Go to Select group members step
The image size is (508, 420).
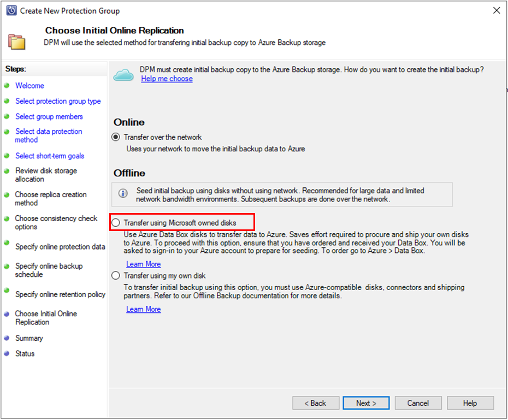click(x=49, y=116)
